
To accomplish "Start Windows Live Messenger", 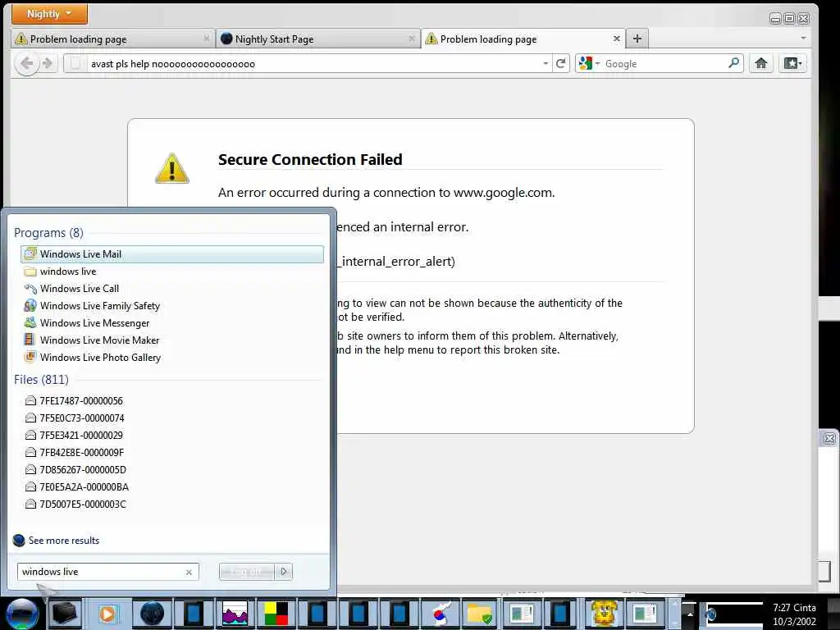I will coord(172,323).
